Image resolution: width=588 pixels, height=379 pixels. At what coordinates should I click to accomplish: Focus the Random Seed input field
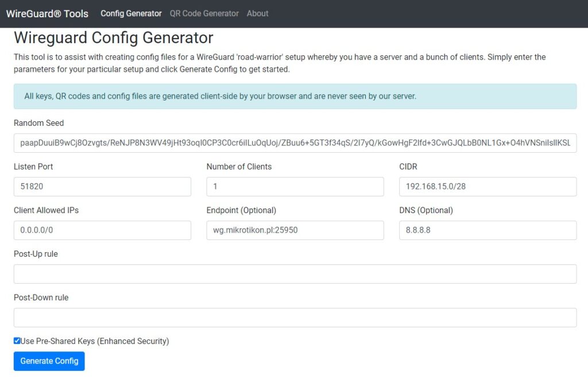pos(295,143)
